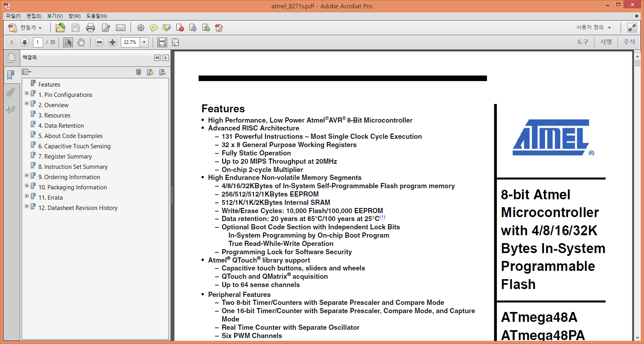Click the print icon in the toolbar
Screen dimensions: 644x344
[x=91, y=28]
